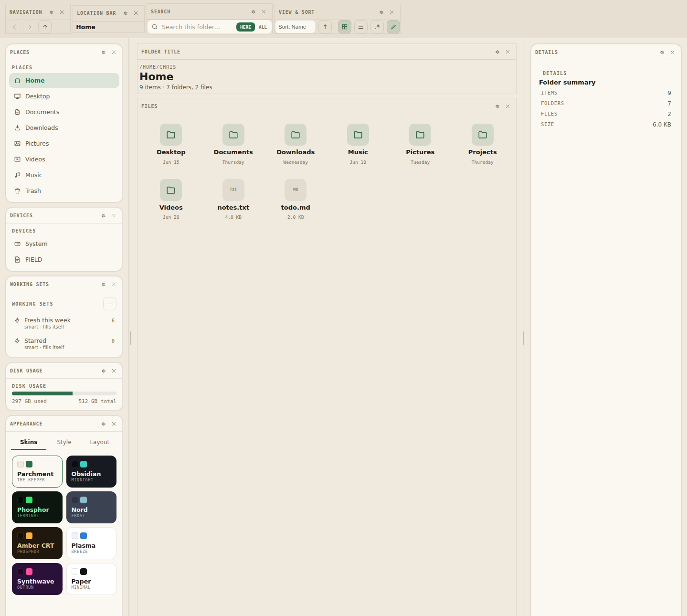687x616 pixels.
Task: Select the notes.txt file
Action: [x=233, y=200]
